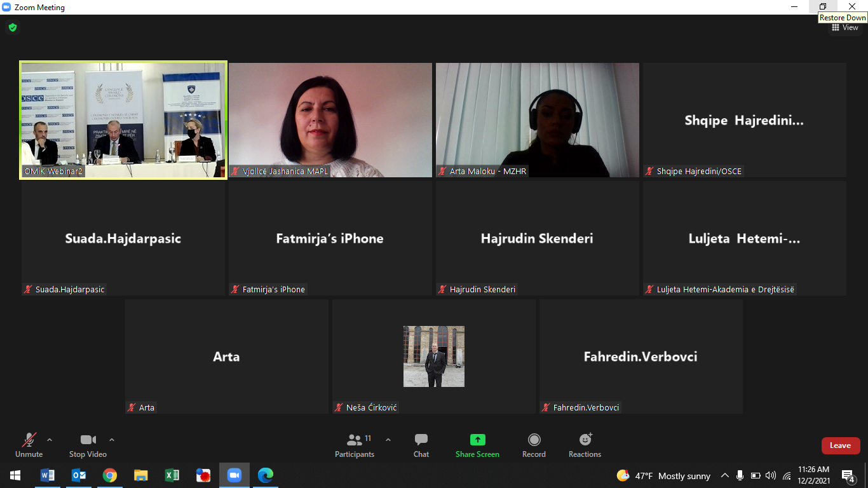Click the green encryption shield icon
This screenshot has height=488, width=868.
point(12,27)
